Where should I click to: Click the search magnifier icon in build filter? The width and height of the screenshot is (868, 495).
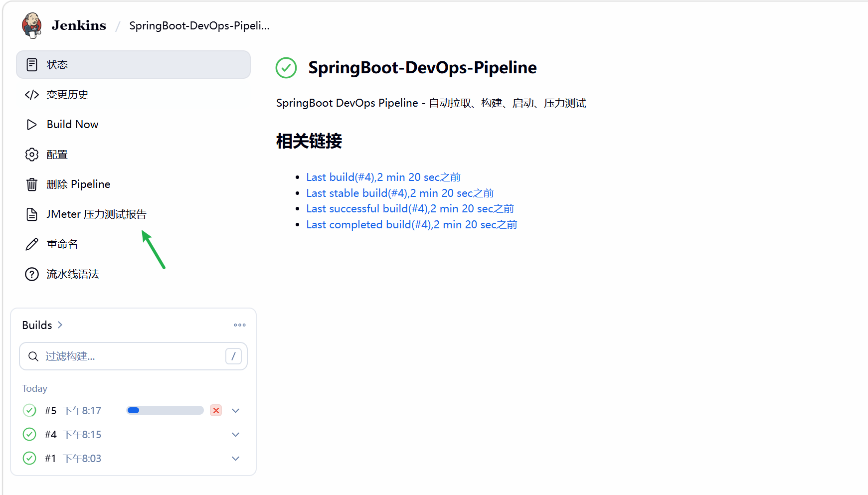pyautogui.click(x=33, y=356)
